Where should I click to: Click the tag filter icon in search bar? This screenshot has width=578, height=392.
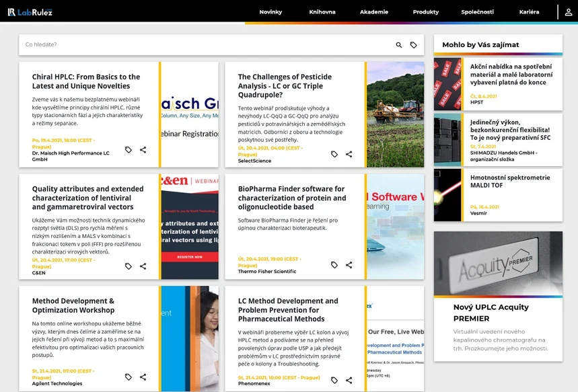[414, 45]
